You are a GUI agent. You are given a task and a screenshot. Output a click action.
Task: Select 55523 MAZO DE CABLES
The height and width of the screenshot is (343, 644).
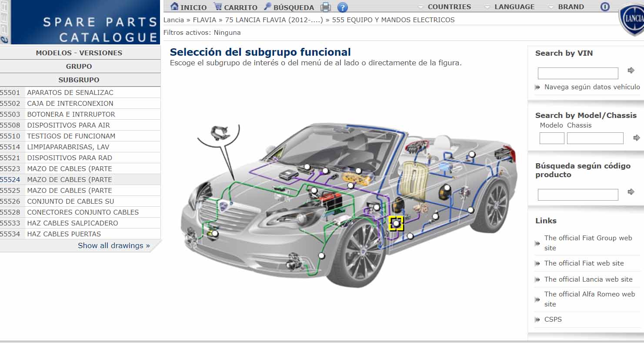click(x=80, y=168)
